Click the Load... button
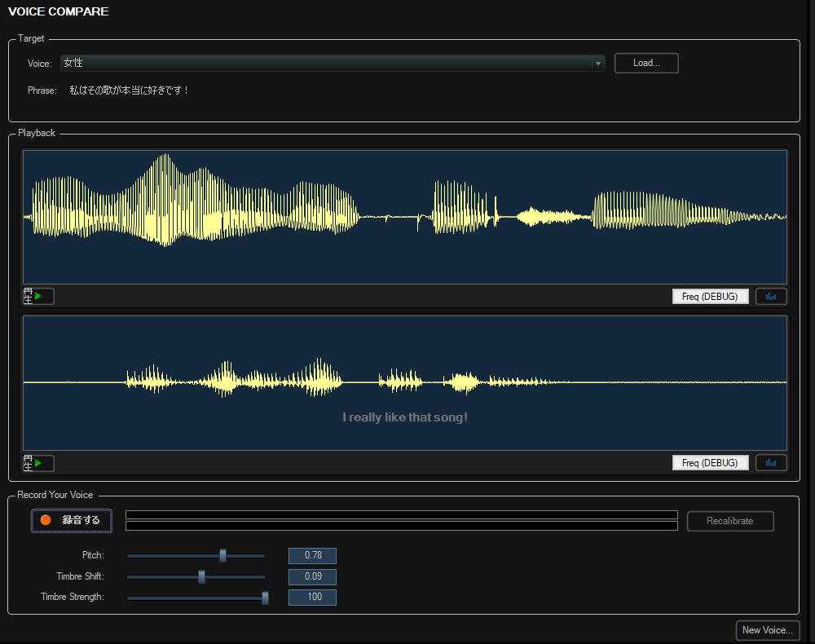Screen dimensions: 815x644 (646, 63)
